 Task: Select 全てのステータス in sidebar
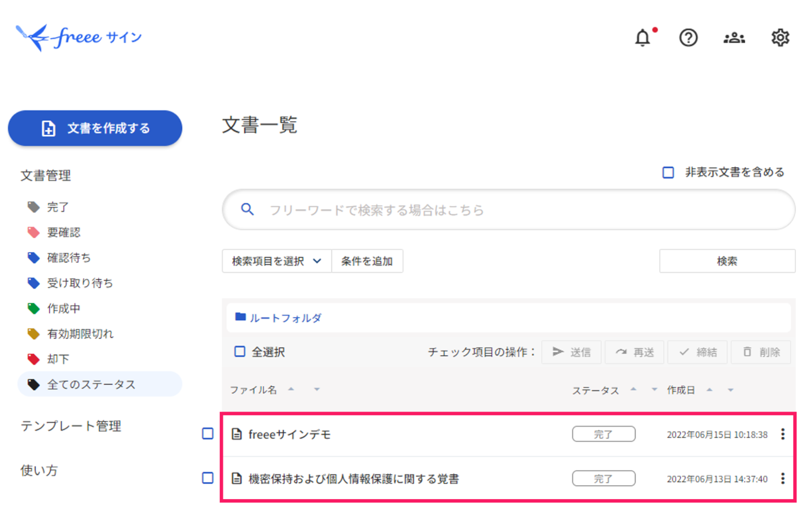click(x=100, y=384)
